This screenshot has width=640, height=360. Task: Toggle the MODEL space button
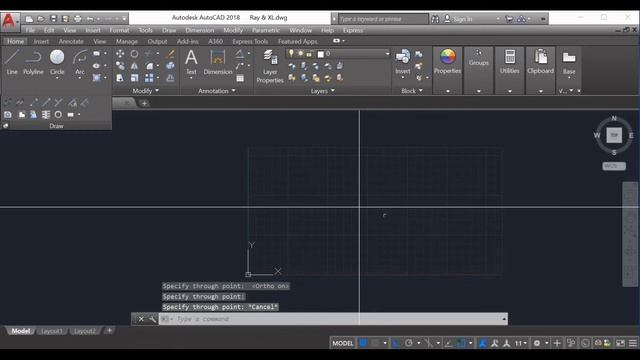(x=342, y=343)
